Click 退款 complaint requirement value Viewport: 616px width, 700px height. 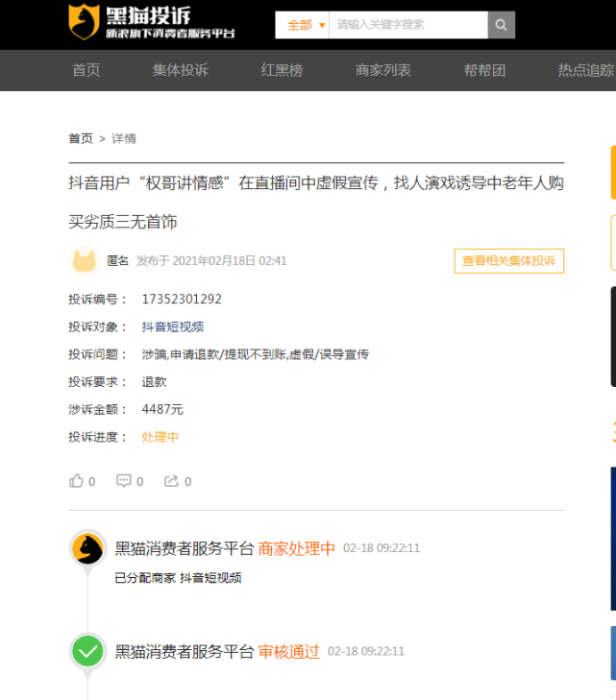154,382
